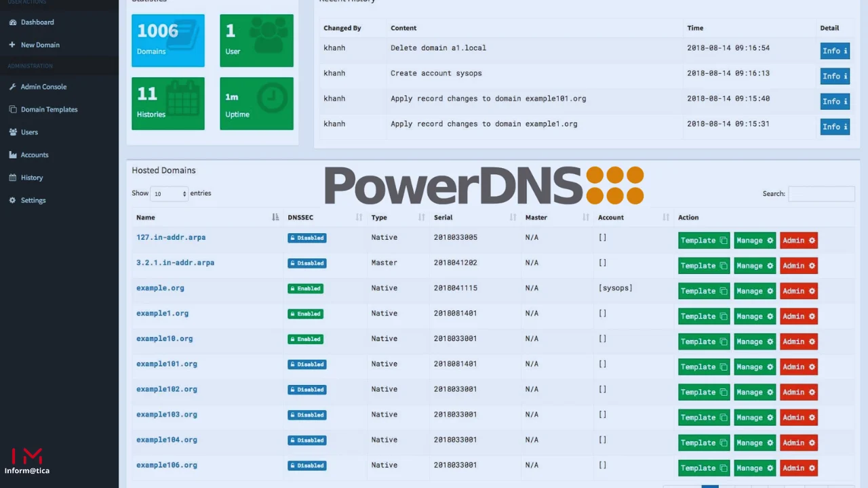Open domain 3.2.1.in-addr.arpa
The height and width of the screenshot is (488, 868).
[x=175, y=263]
